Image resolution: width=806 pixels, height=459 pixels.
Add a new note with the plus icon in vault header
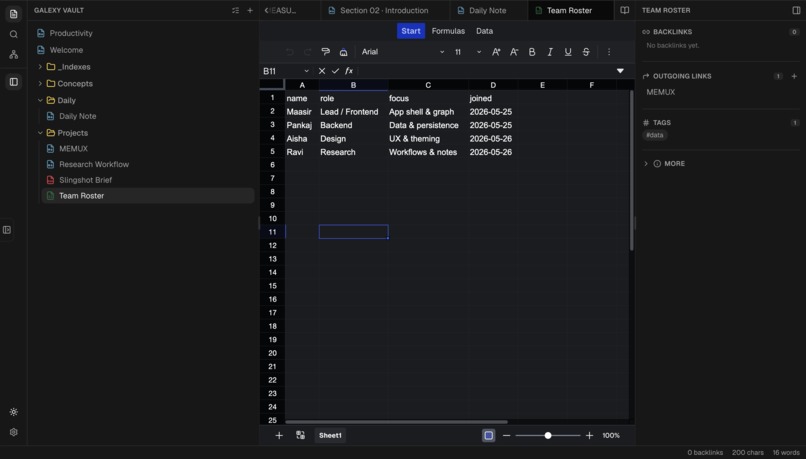click(250, 10)
